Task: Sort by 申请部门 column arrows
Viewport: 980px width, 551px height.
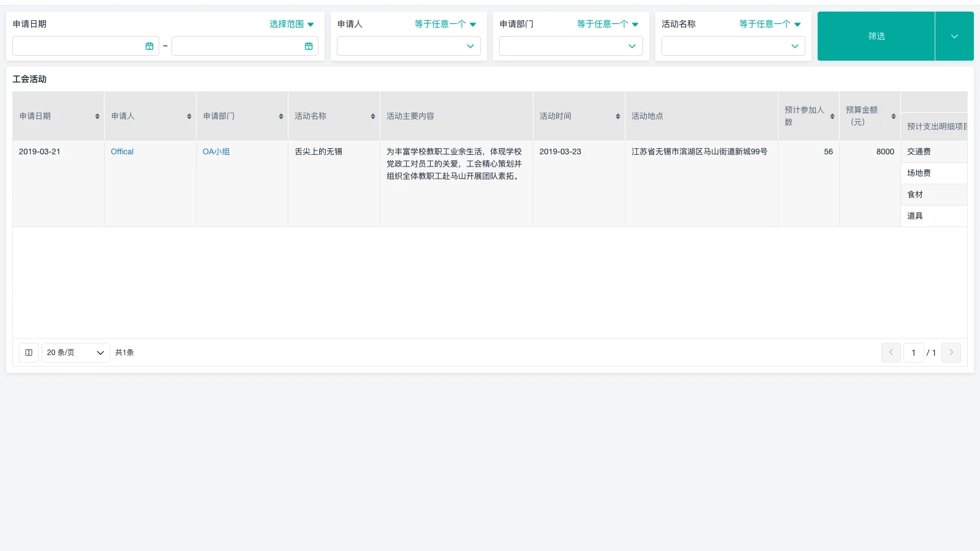Action: point(281,116)
